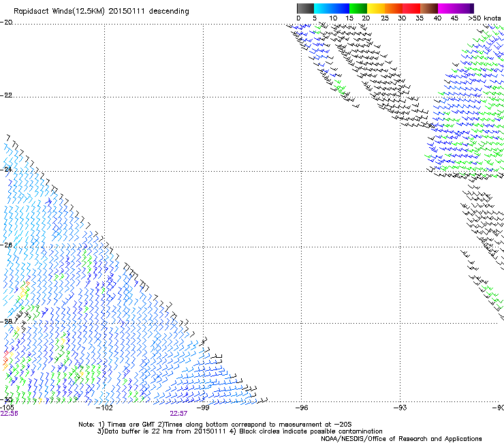
Task: Click the legend scale value '0'
Action: pyautogui.click(x=298, y=18)
